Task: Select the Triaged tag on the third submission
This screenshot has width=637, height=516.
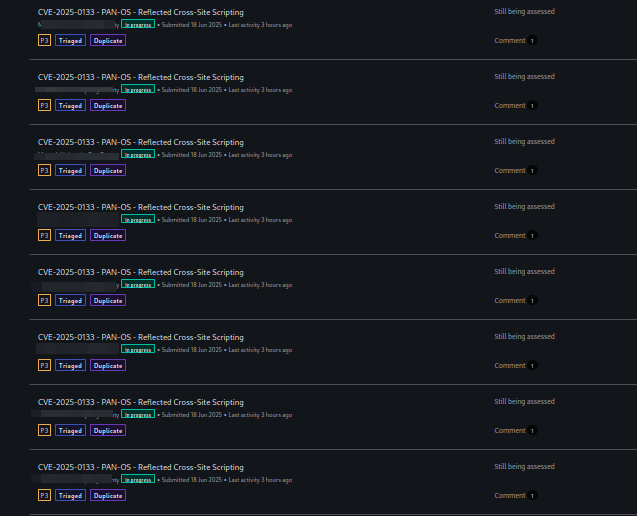Action: click(x=70, y=170)
